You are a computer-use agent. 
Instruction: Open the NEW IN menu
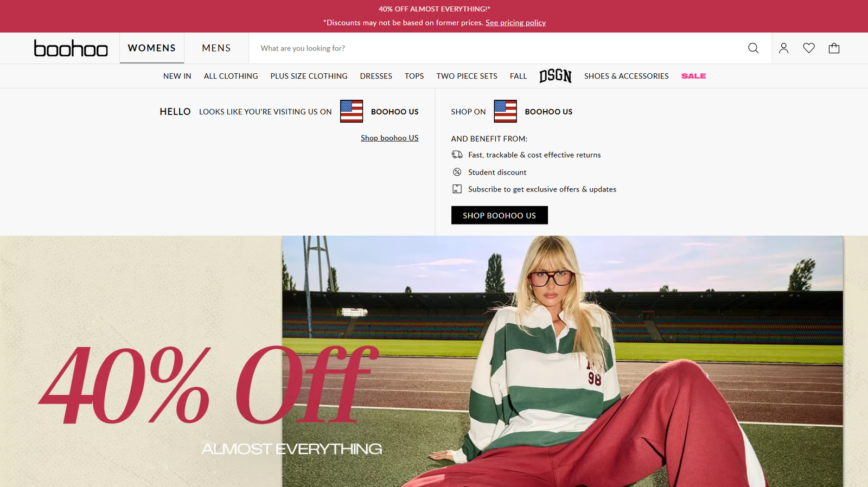pos(177,76)
